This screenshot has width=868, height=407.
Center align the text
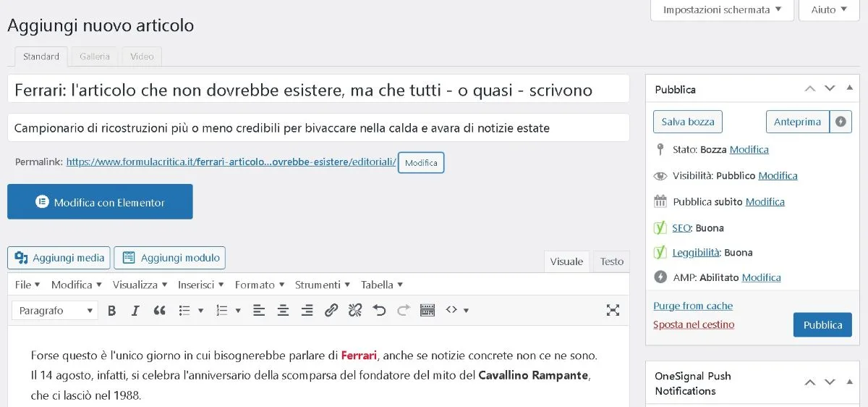[283, 311]
